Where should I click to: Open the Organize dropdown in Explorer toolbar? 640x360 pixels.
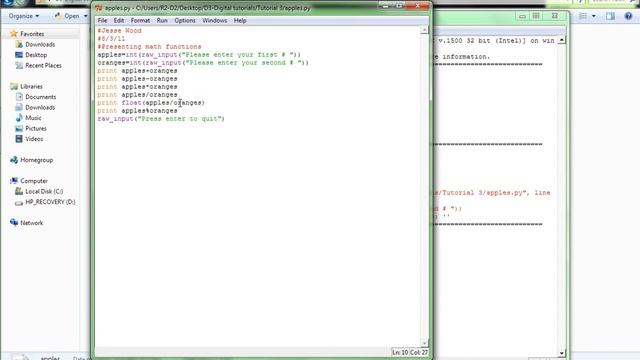point(24,16)
